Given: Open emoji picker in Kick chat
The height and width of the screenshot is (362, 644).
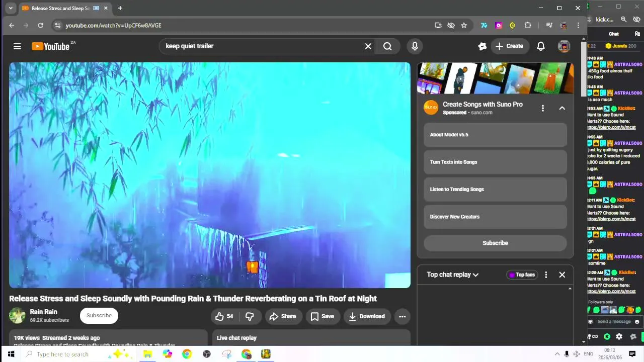Looking at the screenshot, I should pos(637,322).
